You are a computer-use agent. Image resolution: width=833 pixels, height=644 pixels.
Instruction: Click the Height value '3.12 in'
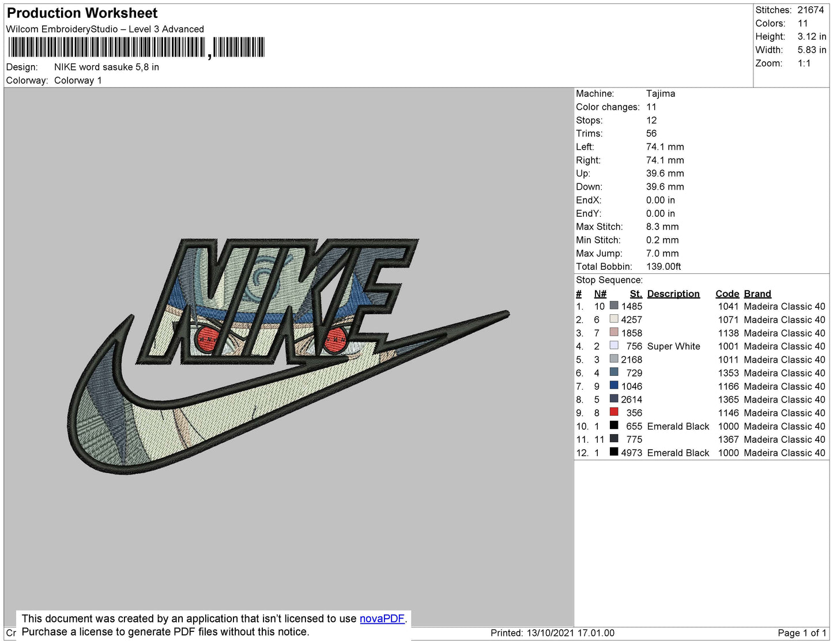click(812, 36)
